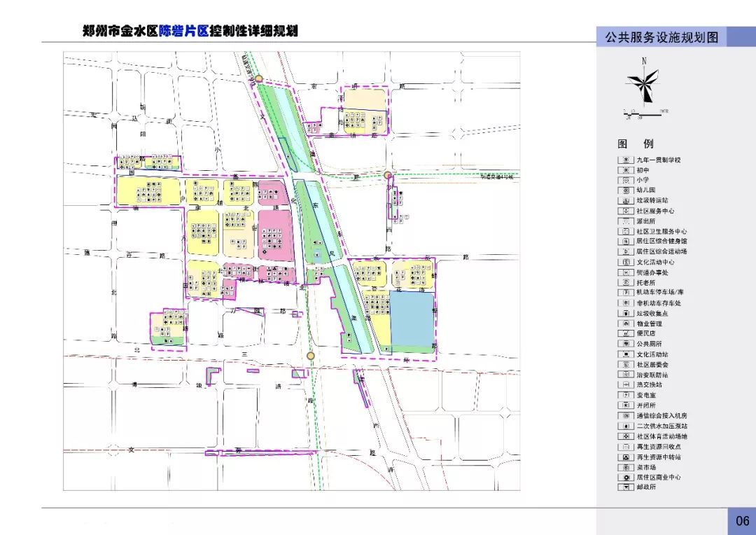This screenshot has height=535, width=756.
Task: Click the 图例 legend heading
Action: [636, 144]
